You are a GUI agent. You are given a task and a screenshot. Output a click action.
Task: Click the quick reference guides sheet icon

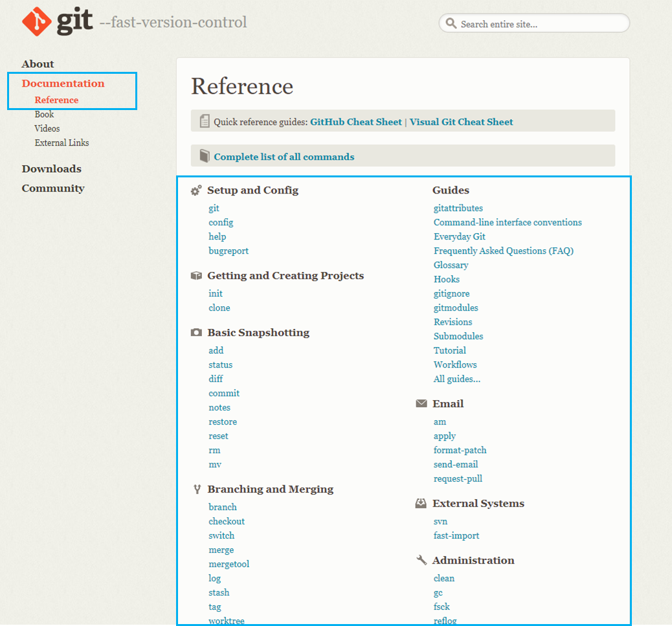[205, 121]
